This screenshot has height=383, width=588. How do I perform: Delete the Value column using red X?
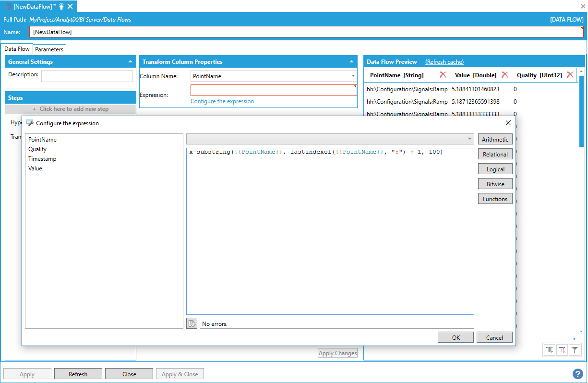pos(504,75)
